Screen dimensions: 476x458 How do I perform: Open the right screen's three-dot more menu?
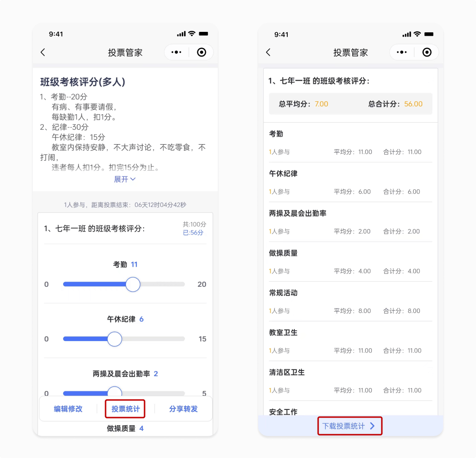[x=402, y=52]
